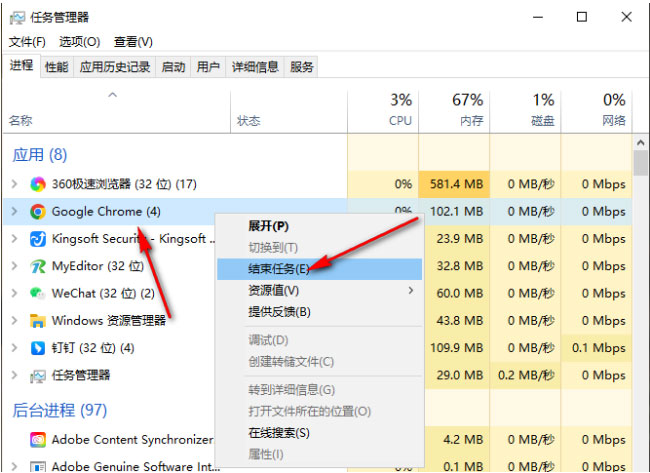Expand the 钉钉 process group
Viewport: 650px width, 473px height.
coord(15,348)
